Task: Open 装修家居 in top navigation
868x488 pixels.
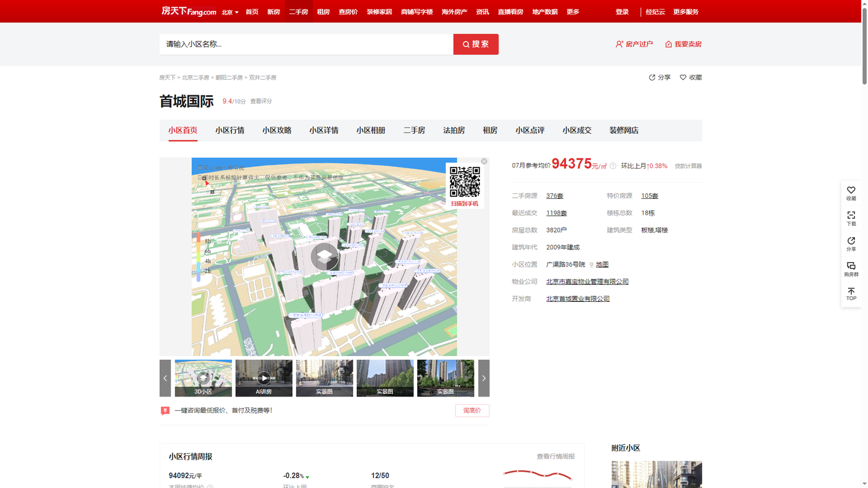Action: (379, 11)
